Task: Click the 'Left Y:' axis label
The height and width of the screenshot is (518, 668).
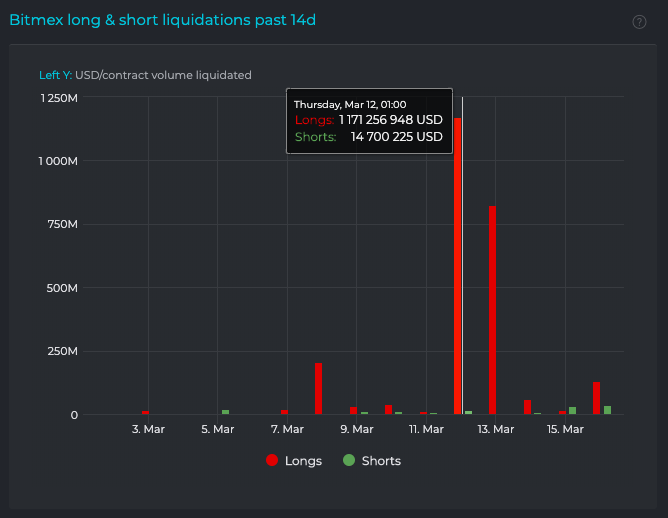Action: point(55,75)
